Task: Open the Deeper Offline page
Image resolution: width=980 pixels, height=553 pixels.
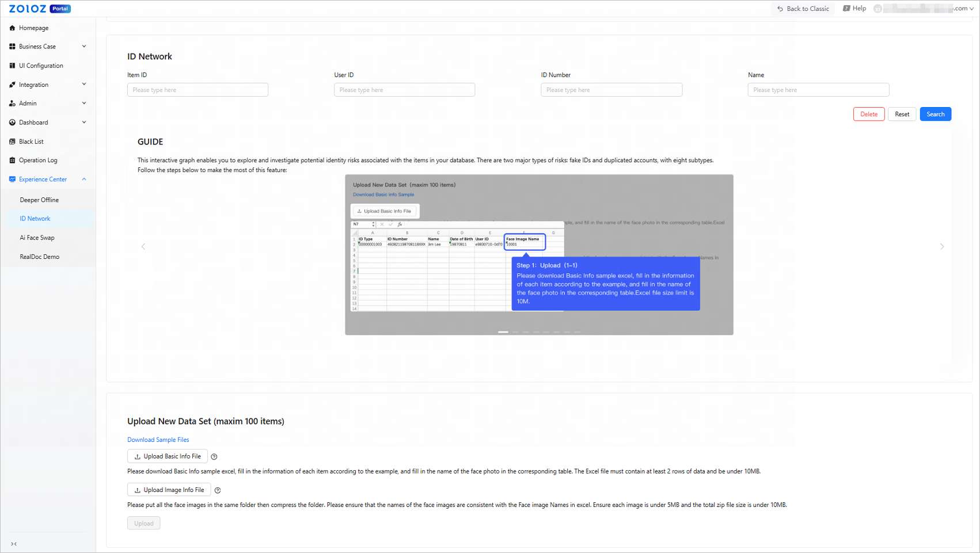Action: 39,200
